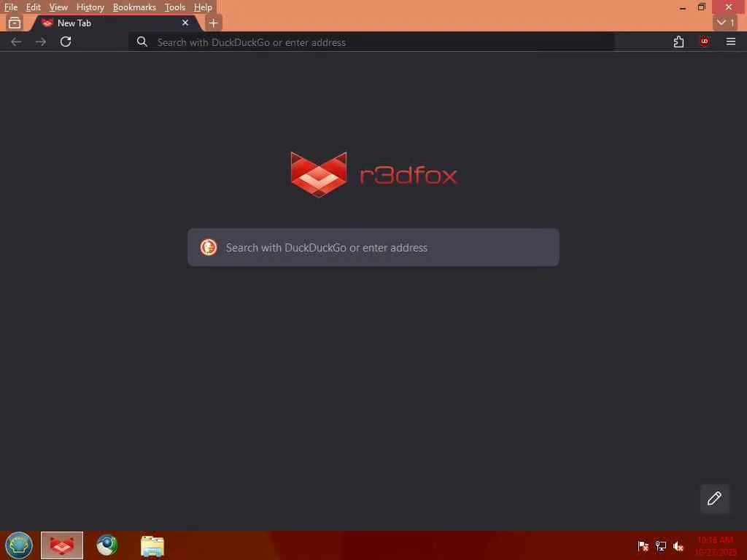Customize new tab page with pencil icon
Viewport: 747px width, 560px height.
(x=714, y=499)
